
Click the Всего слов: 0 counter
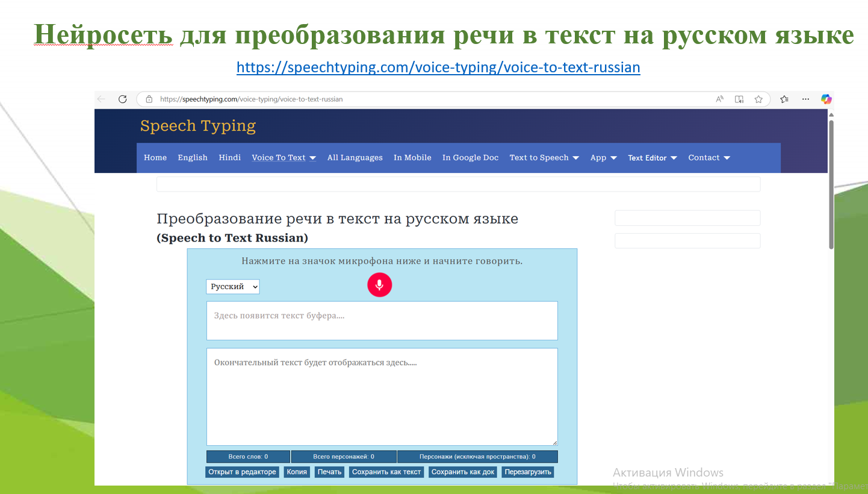click(x=248, y=457)
